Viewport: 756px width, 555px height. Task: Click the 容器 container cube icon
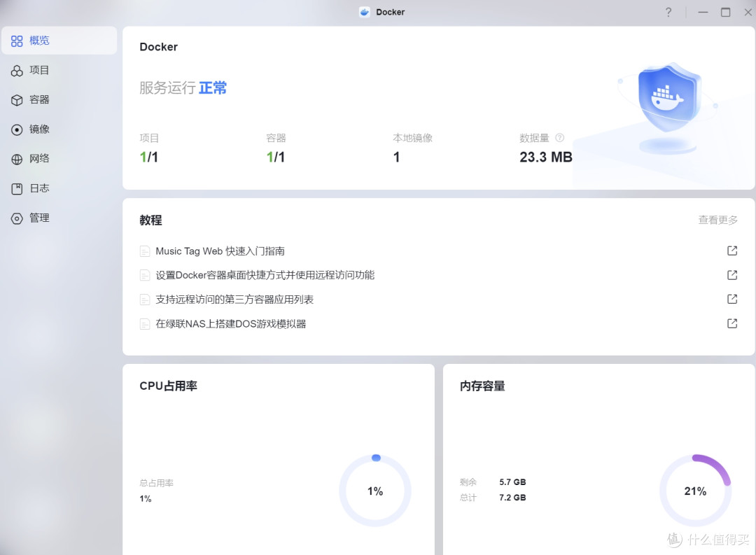point(17,100)
